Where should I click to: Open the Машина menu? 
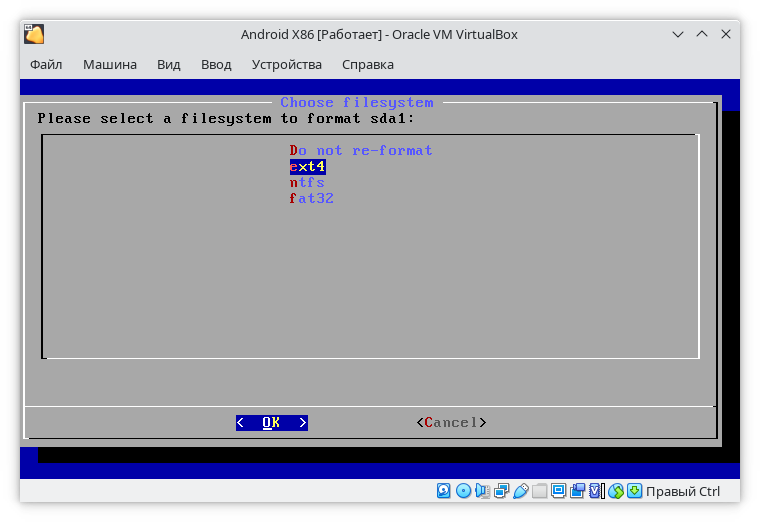pos(110,64)
